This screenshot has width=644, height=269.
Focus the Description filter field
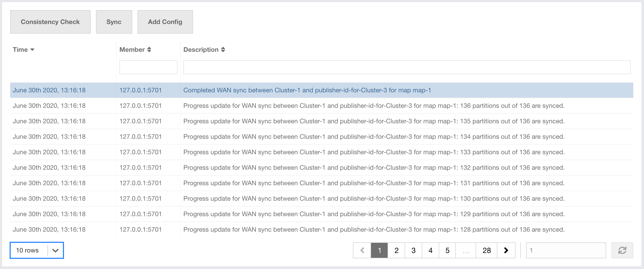[407, 67]
